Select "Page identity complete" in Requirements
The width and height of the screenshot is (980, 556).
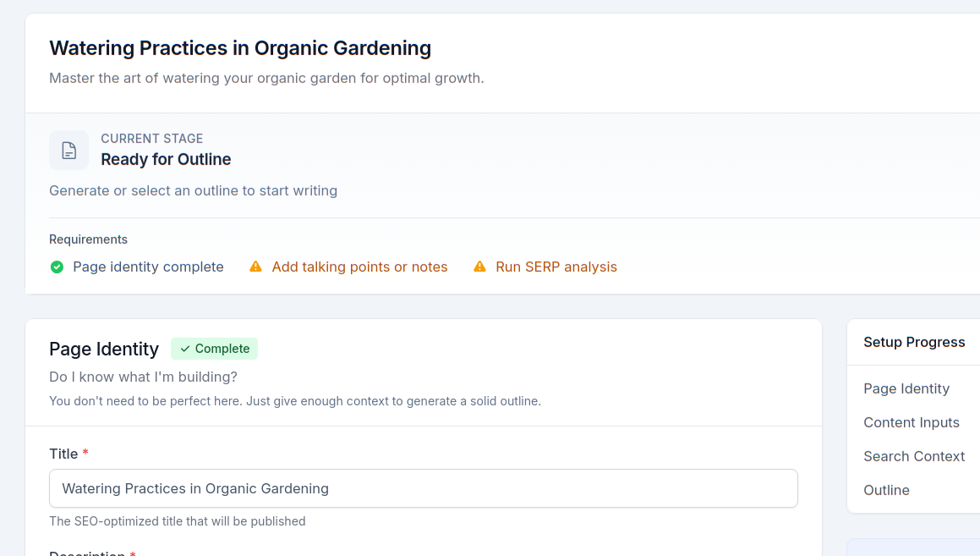(148, 267)
